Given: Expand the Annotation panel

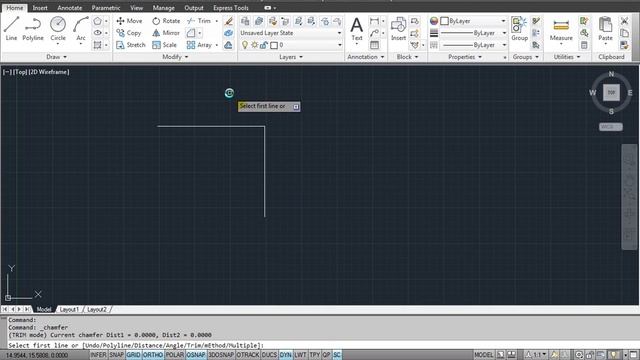Looking at the screenshot, I should click(366, 57).
